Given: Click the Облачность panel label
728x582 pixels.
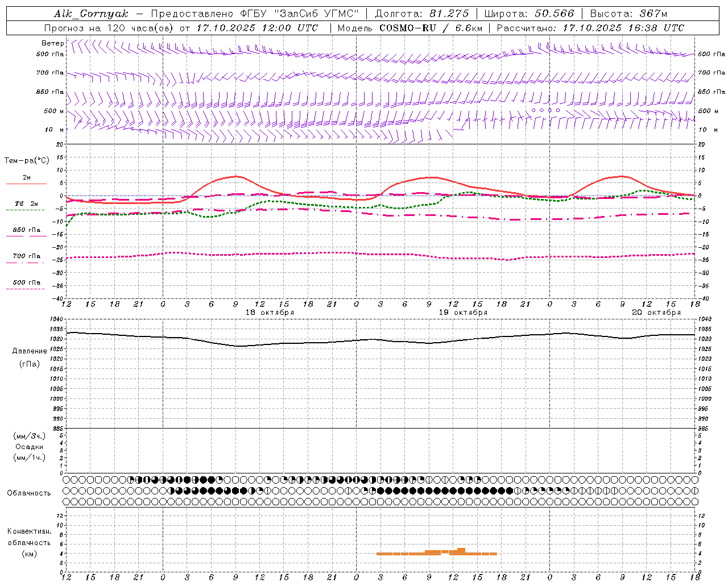Looking at the screenshot, I should pos(29,493).
